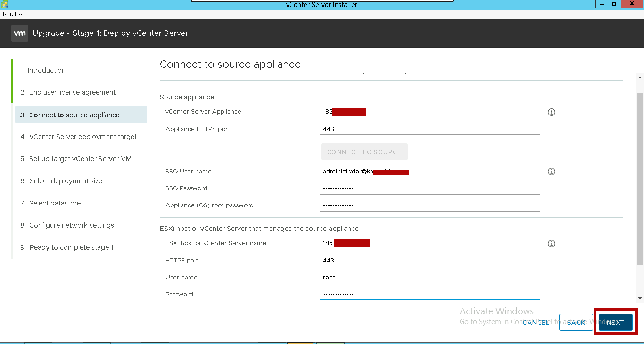
Task: Click the installer app icon in title bar
Action: [4, 4]
